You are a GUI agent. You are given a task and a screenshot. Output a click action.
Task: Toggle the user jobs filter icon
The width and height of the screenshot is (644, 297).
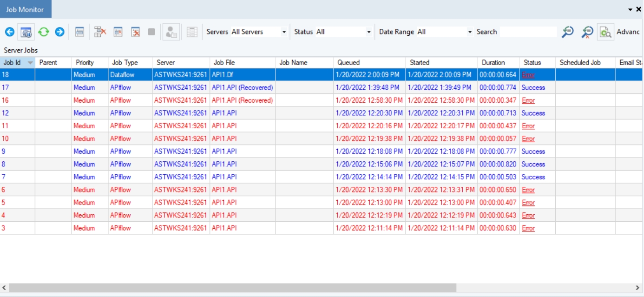[x=171, y=32]
